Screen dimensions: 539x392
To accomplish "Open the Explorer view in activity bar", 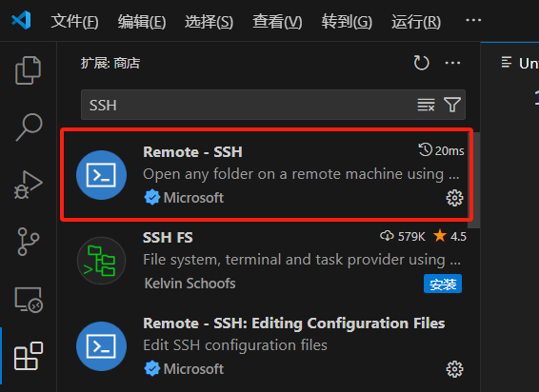I will pos(29,70).
